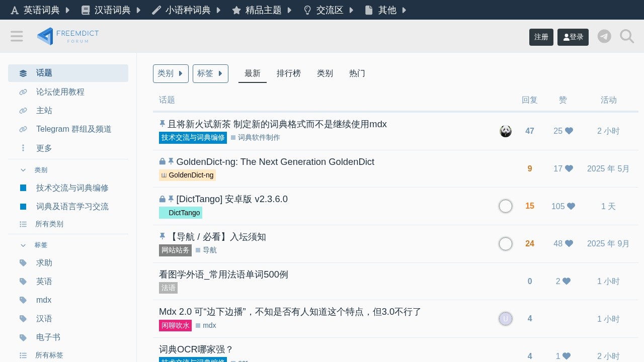Screen dimensions: 644x362
Task: Sort topics by 回复 column header
Action: point(529,100)
